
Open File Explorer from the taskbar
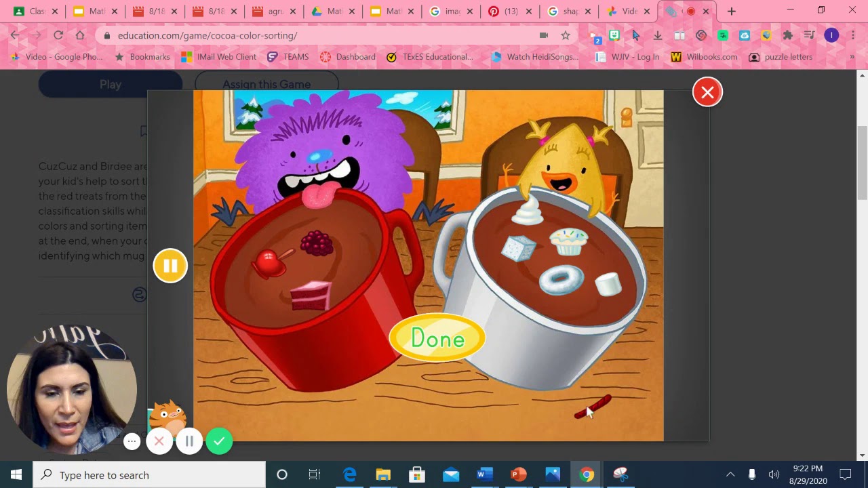pyautogui.click(x=383, y=474)
